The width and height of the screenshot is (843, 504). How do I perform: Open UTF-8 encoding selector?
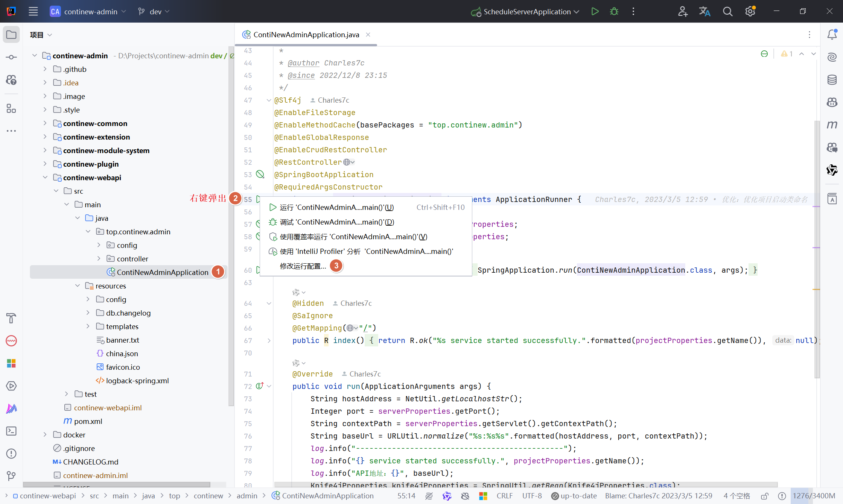[x=532, y=496]
